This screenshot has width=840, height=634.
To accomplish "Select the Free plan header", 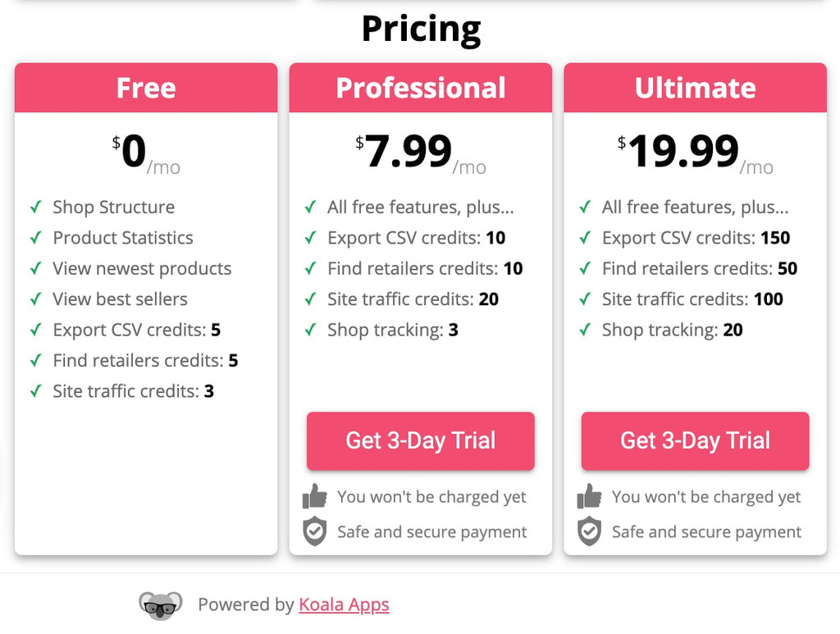I will pos(146,88).
